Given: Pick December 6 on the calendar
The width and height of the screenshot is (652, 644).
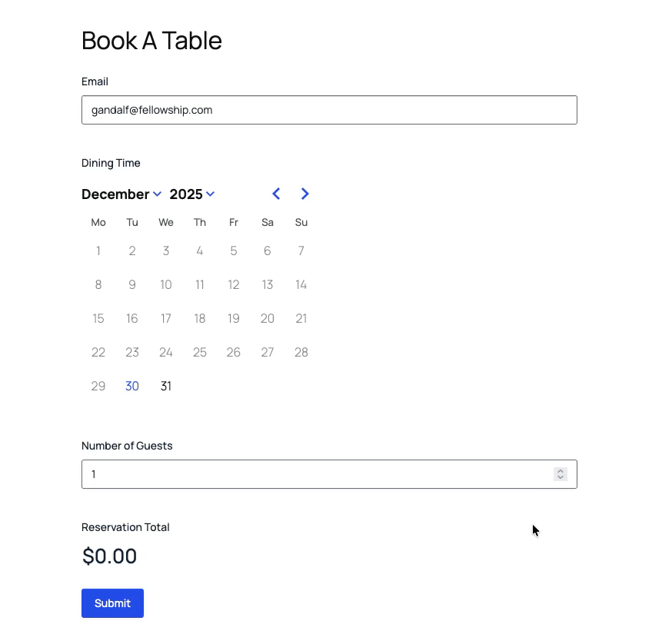Looking at the screenshot, I should [x=268, y=251].
